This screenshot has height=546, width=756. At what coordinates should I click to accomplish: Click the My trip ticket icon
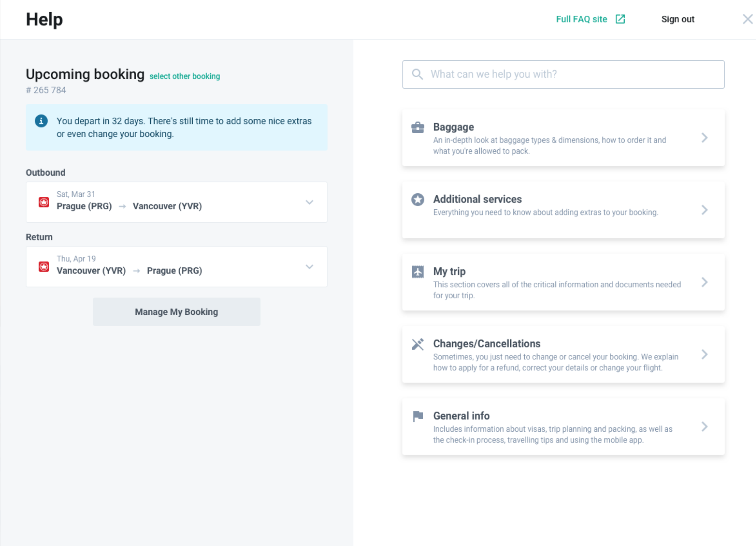coord(418,271)
